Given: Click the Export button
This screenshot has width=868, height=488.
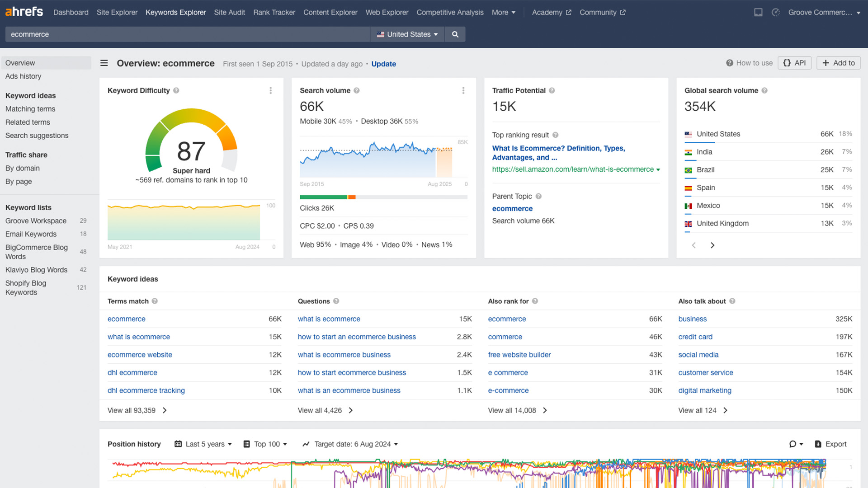Looking at the screenshot, I should click(830, 444).
